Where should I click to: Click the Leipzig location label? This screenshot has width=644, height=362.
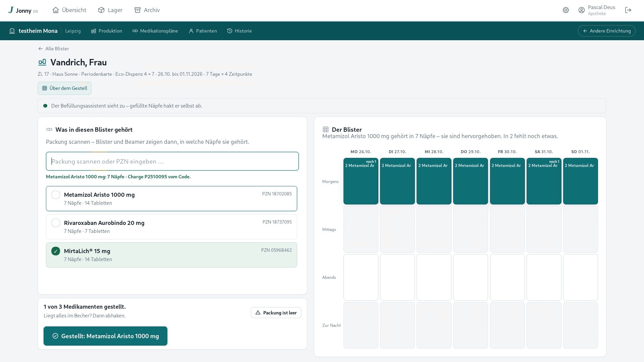click(x=73, y=31)
